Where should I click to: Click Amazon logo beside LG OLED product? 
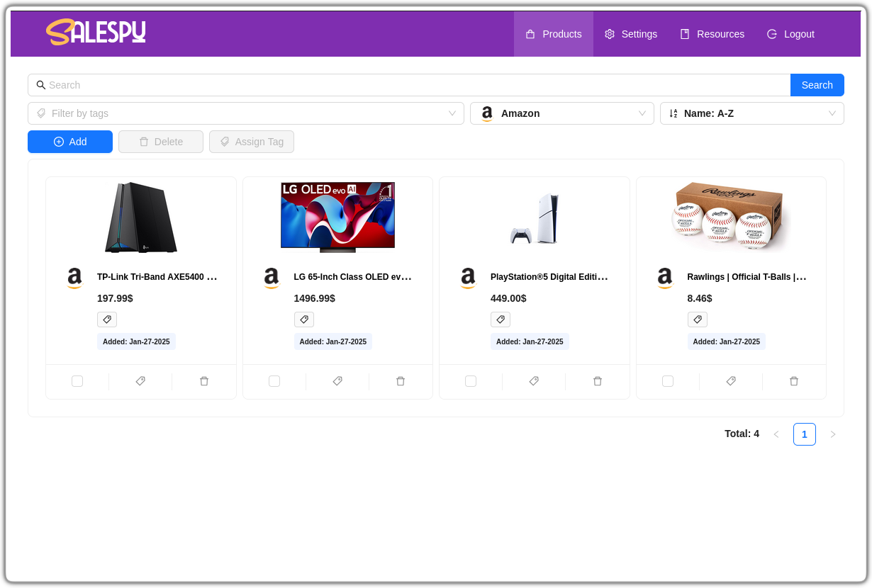click(x=272, y=278)
